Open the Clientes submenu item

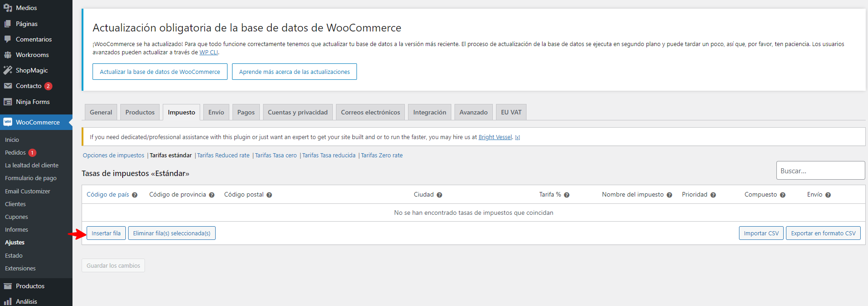(15, 204)
